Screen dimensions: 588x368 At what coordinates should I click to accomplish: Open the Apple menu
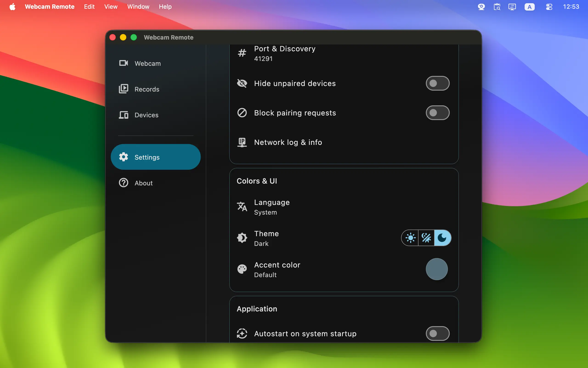[13, 7]
